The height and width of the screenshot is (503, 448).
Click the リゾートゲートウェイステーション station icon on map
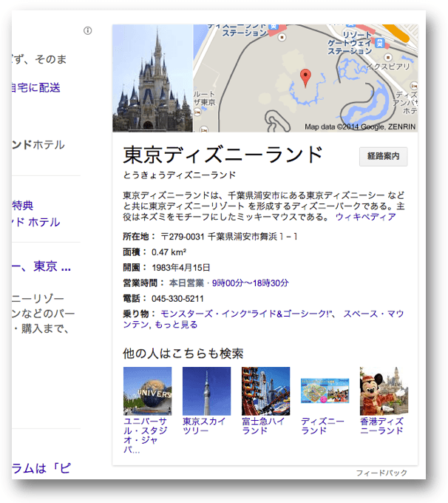tap(380, 42)
